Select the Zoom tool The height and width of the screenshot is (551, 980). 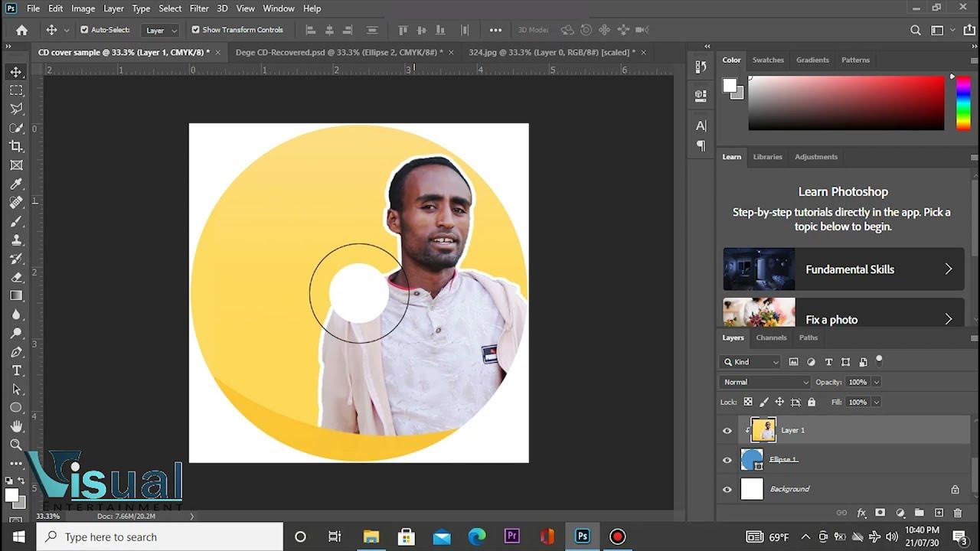[x=16, y=445]
